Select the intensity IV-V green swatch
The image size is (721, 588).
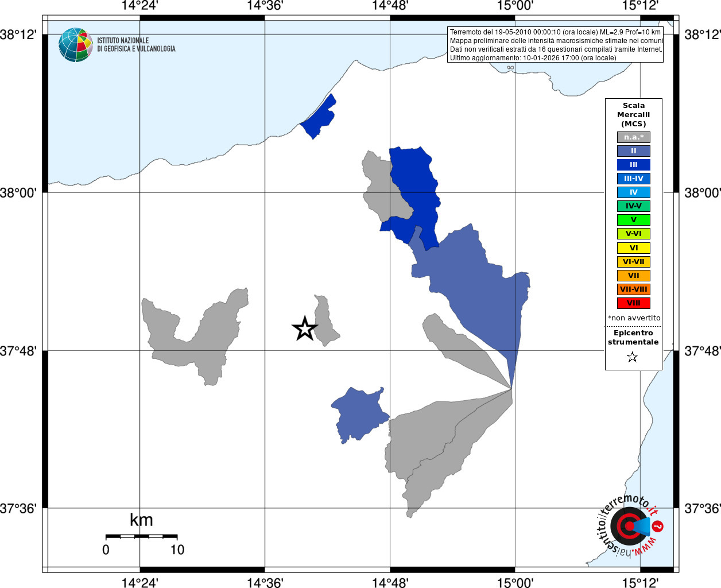click(634, 206)
